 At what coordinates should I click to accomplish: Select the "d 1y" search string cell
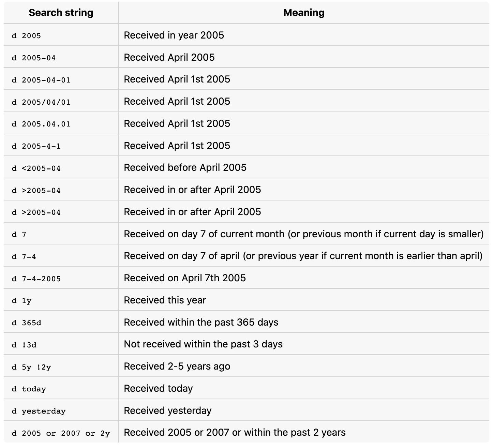21,301
